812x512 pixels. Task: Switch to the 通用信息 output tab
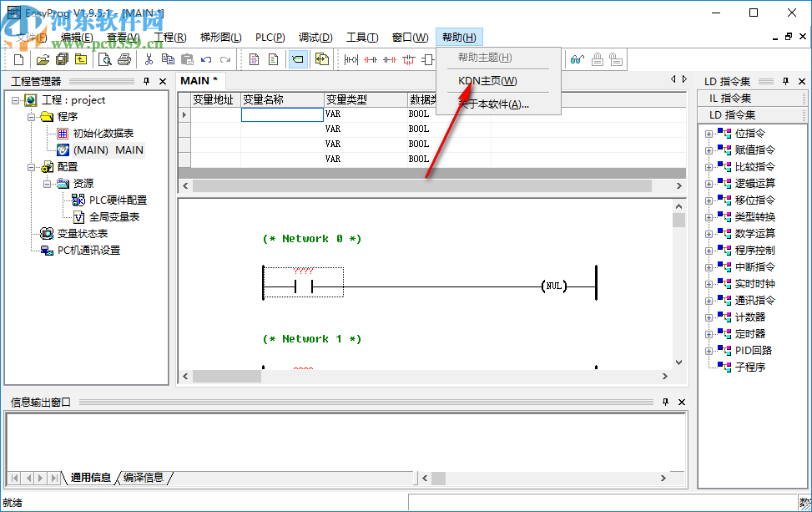[x=90, y=478]
